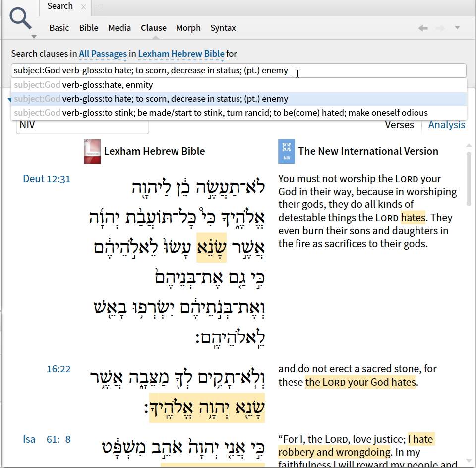Select the Search tab
Image resolution: width=476 pixels, height=468 pixels.
tap(60, 6)
